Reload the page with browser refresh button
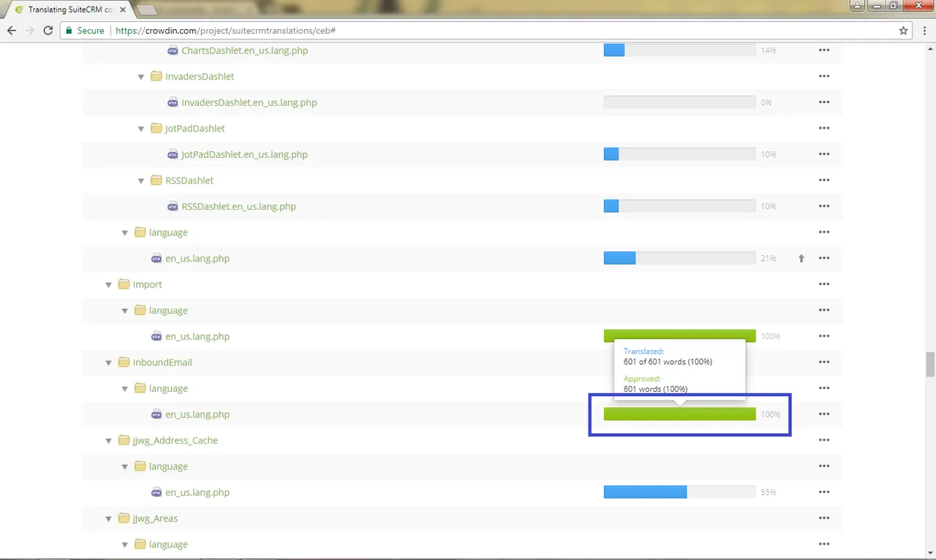The width and height of the screenshot is (936, 560). click(48, 31)
